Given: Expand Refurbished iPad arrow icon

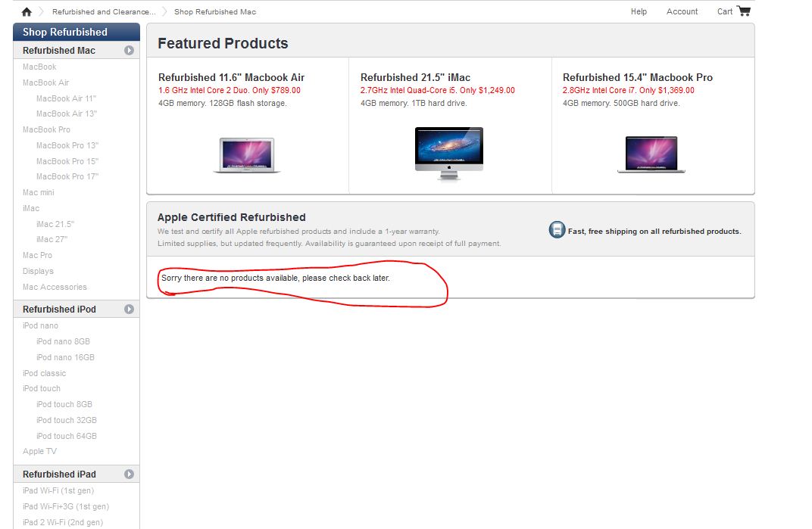Looking at the screenshot, I should point(129,475).
